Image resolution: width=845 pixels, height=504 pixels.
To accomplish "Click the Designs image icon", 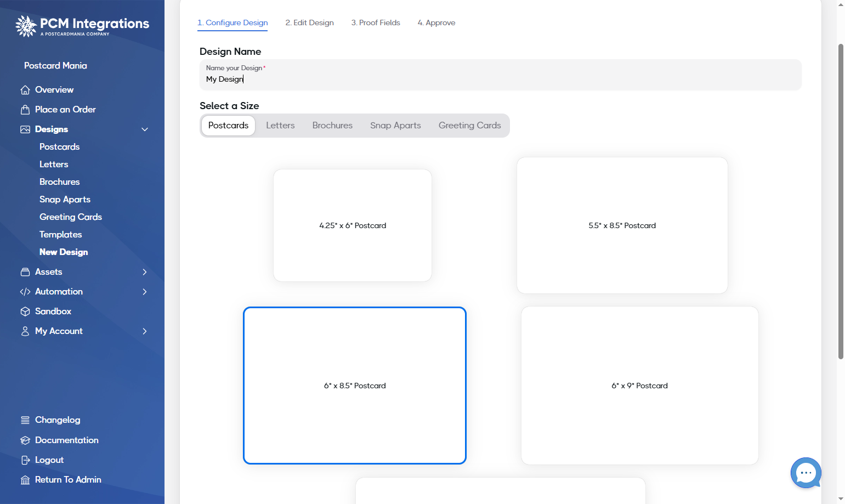I will pos(25,129).
